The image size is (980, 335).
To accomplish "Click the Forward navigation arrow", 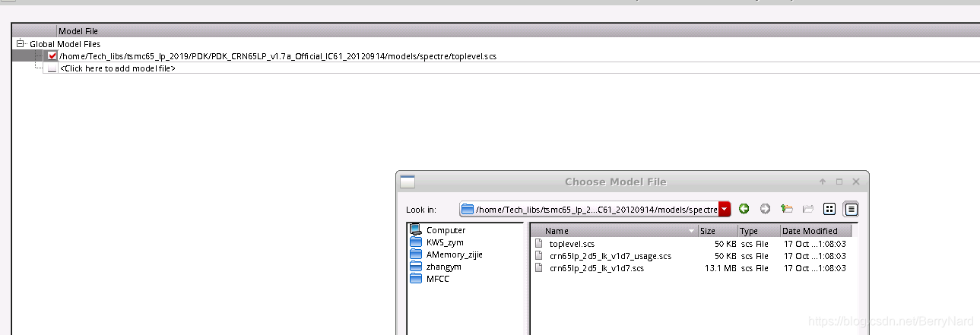I will [x=765, y=209].
